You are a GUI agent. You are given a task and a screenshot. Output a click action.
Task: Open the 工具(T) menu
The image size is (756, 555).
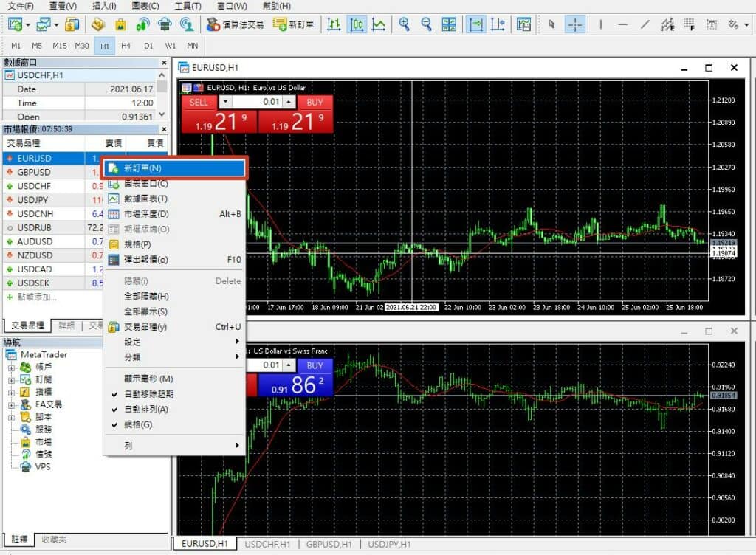pyautogui.click(x=188, y=6)
